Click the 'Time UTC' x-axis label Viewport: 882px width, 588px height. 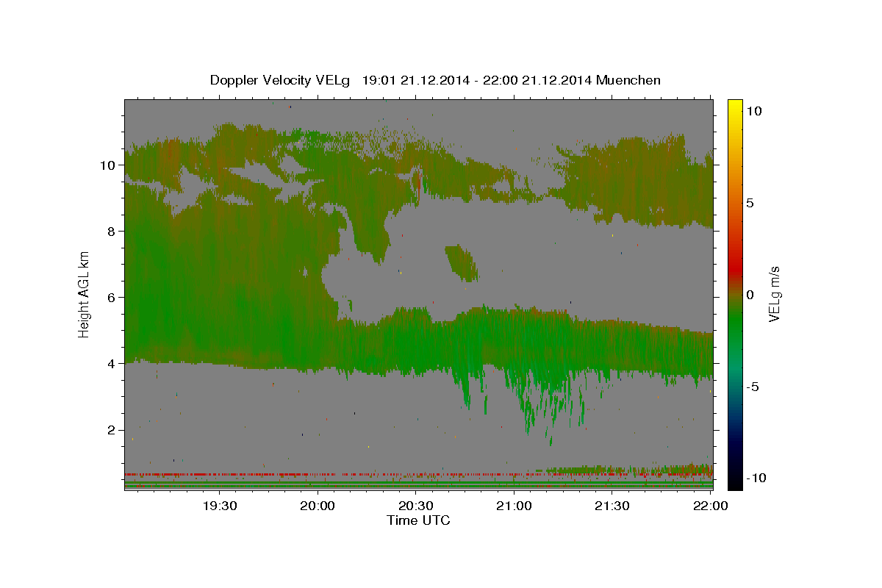pyautogui.click(x=418, y=520)
